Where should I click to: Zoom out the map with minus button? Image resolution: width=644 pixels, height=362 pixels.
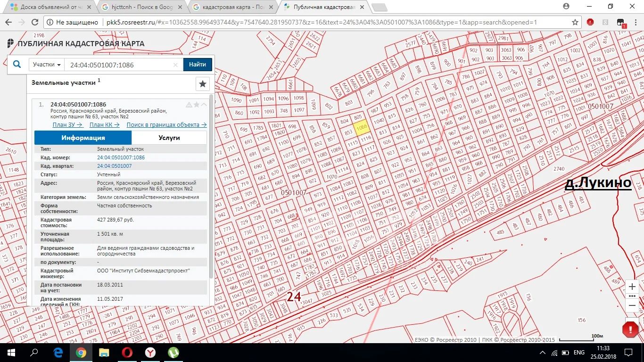click(x=632, y=305)
